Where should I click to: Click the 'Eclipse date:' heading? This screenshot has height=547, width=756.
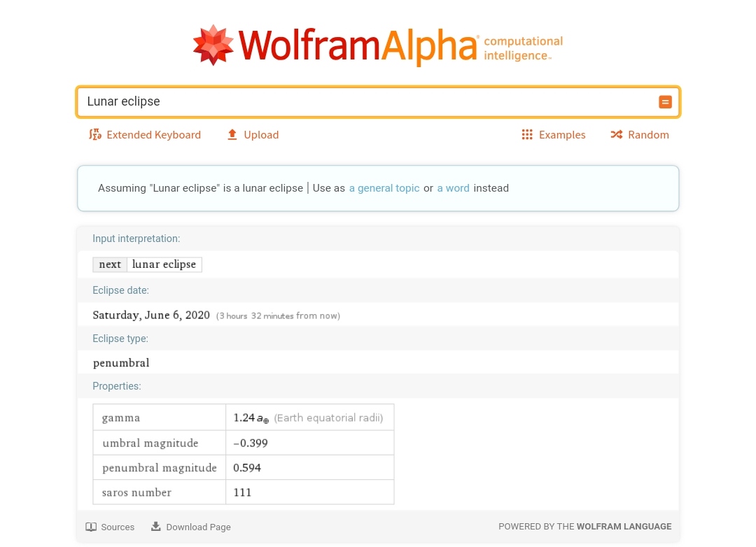point(120,290)
